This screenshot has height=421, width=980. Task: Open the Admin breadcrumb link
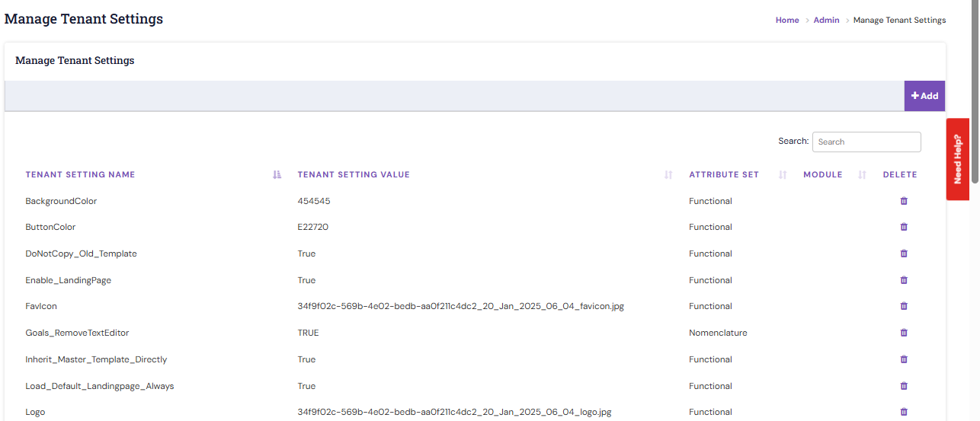826,21
